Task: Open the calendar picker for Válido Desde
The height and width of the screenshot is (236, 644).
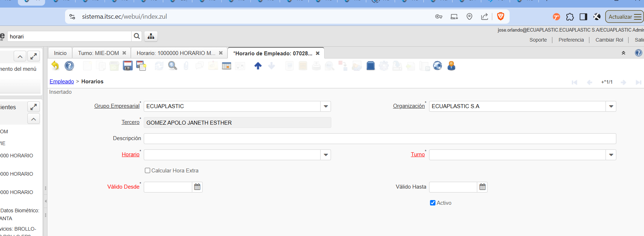Action: click(197, 187)
